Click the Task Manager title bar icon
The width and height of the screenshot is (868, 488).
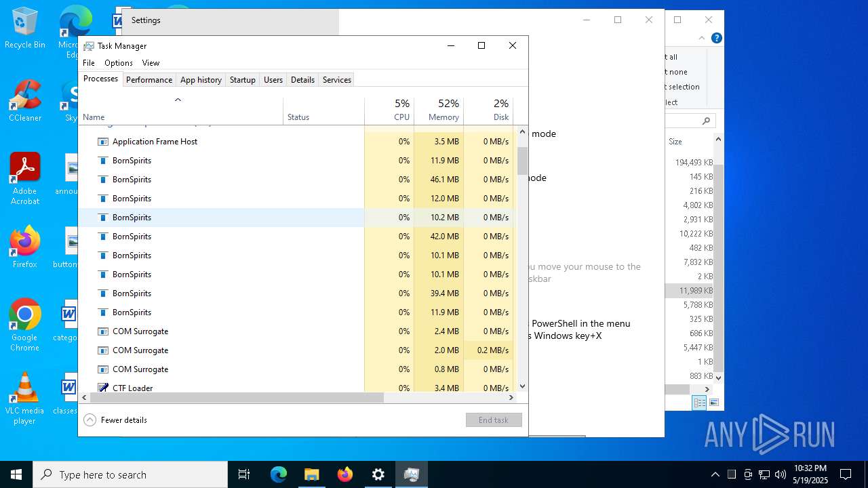coord(89,46)
